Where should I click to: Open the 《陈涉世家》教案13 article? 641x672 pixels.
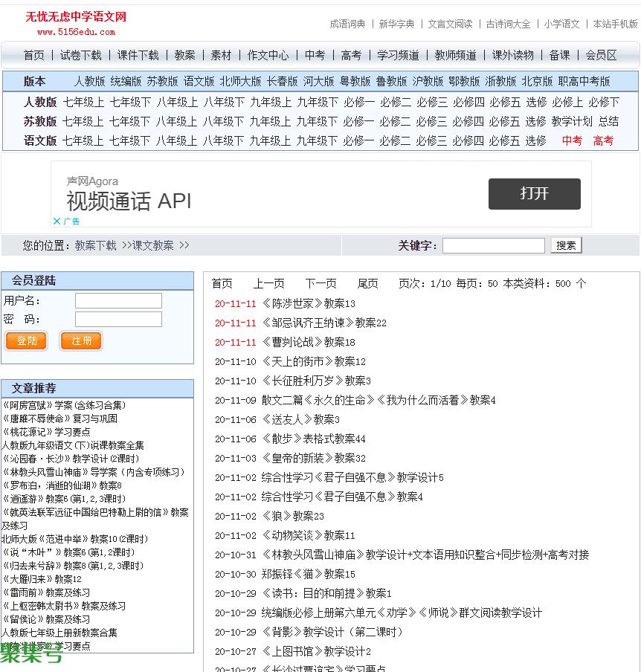tap(308, 303)
